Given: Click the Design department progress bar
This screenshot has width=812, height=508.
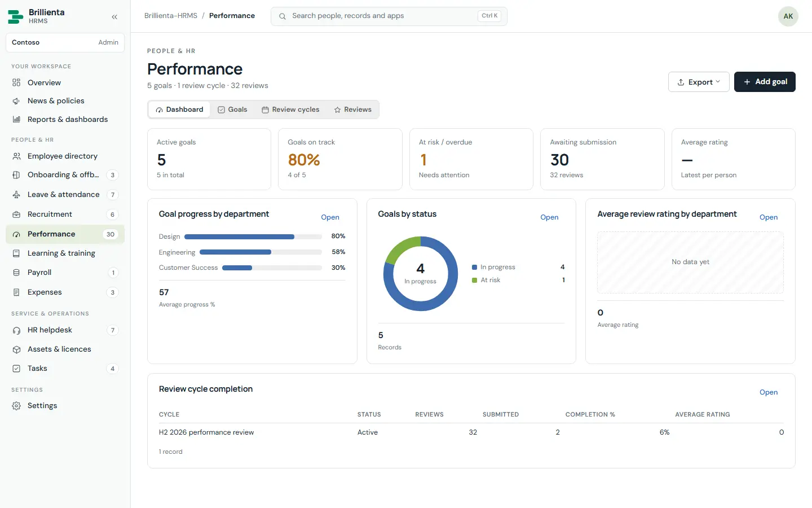Looking at the screenshot, I should (253, 237).
